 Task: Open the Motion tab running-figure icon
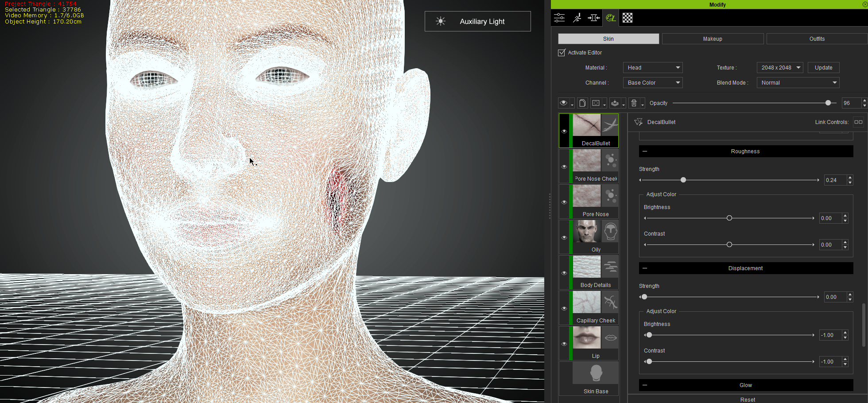tap(577, 18)
